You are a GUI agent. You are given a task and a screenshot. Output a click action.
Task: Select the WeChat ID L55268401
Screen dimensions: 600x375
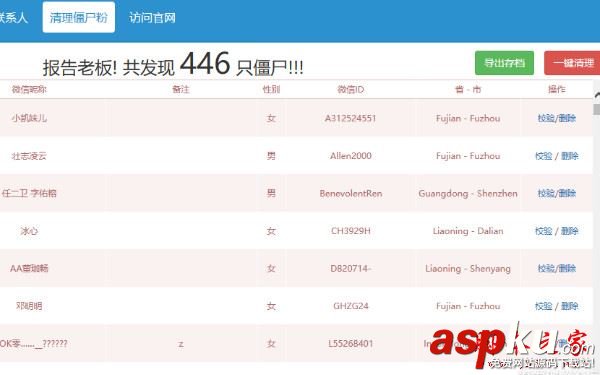351,343
